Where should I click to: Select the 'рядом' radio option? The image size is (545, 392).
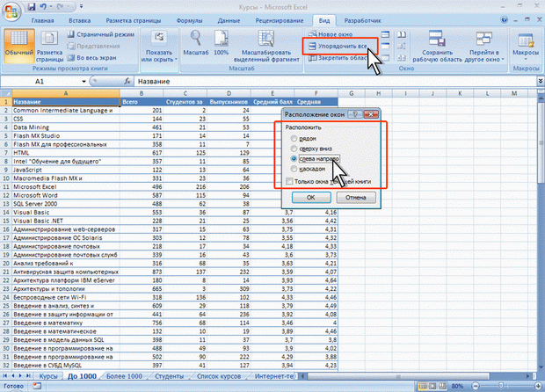(294, 138)
